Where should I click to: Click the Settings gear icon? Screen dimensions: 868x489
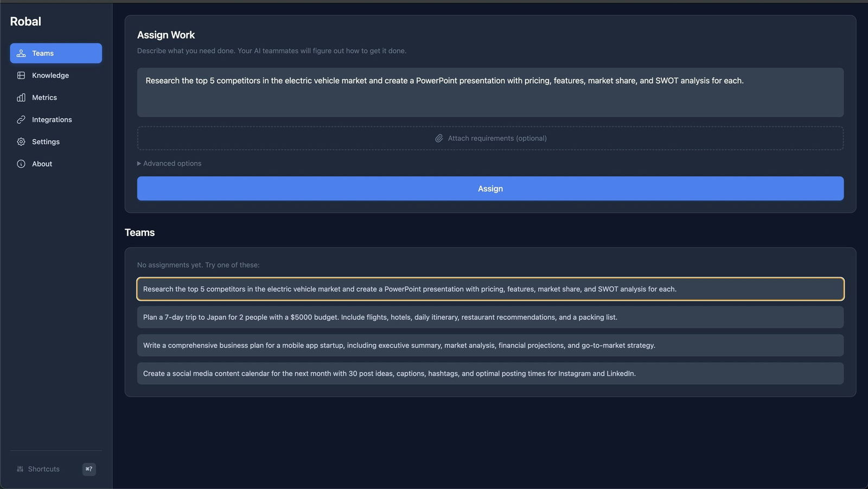click(x=21, y=142)
